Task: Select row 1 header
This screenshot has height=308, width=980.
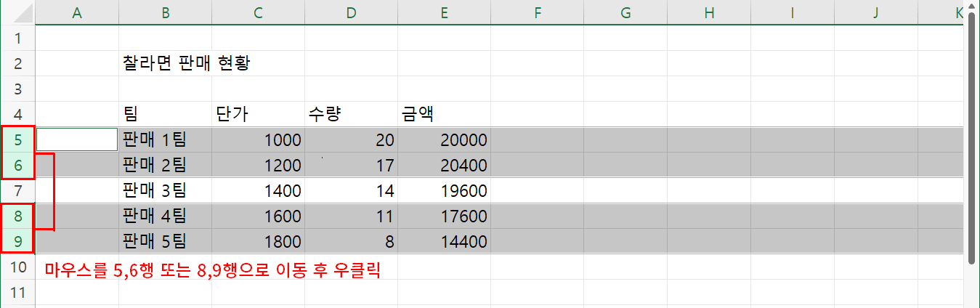Action: pyautogui.click(x=17, y=38)
